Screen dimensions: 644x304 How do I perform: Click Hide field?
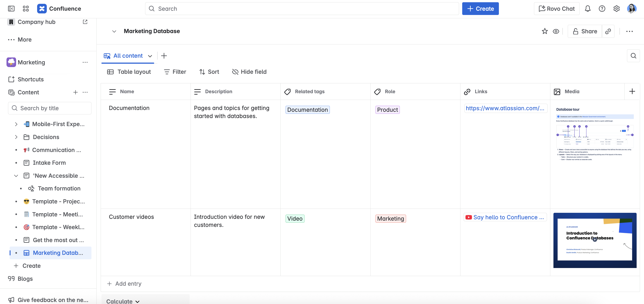[x=249, y=72]
